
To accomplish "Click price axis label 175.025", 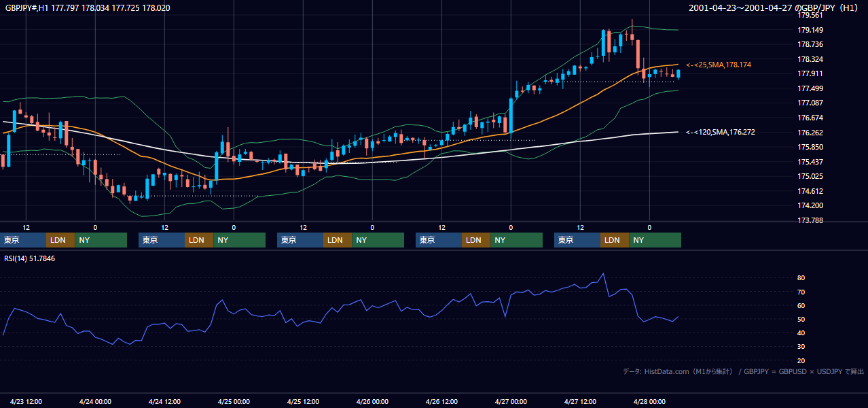I will 810,176.
